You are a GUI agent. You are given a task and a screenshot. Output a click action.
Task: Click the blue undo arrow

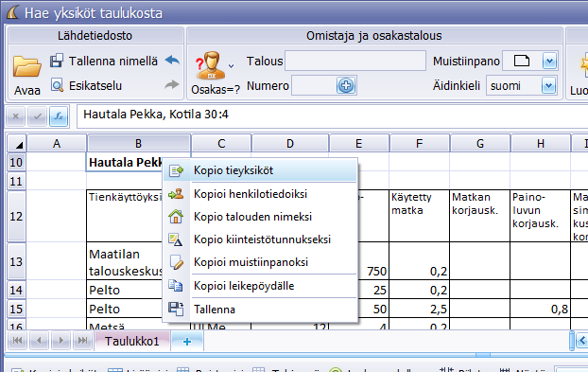click(172, 60)
